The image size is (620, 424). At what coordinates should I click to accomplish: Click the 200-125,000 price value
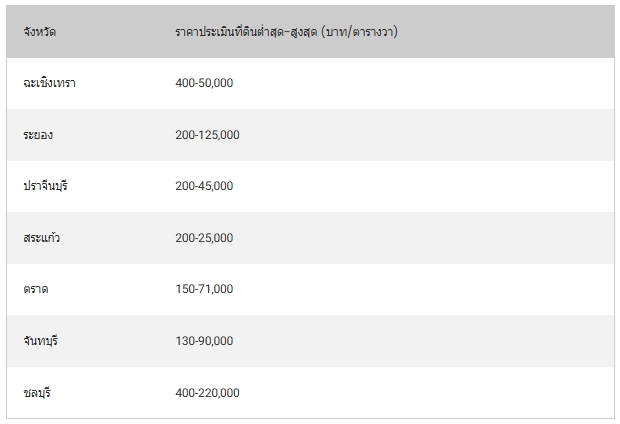[207, 135]
